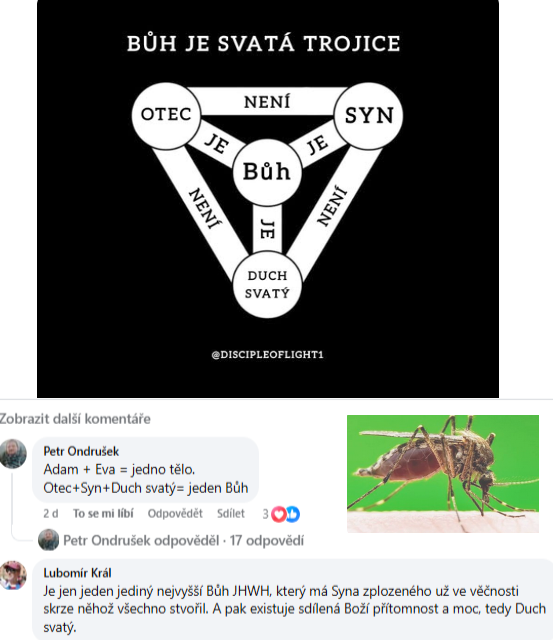Open the mosquito photo
The width and height of the screenshot is (559, 640).
(x=443, y=473)
